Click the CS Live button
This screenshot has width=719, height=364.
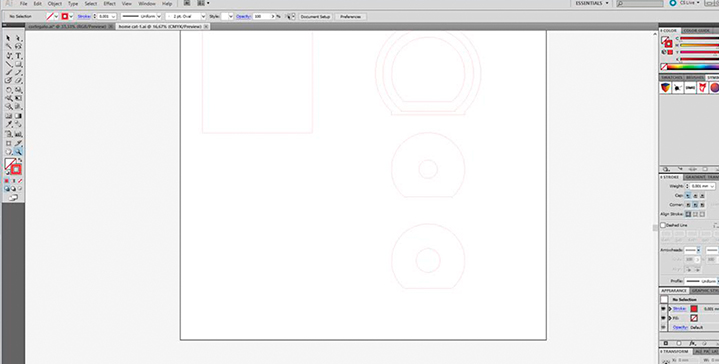685,3
